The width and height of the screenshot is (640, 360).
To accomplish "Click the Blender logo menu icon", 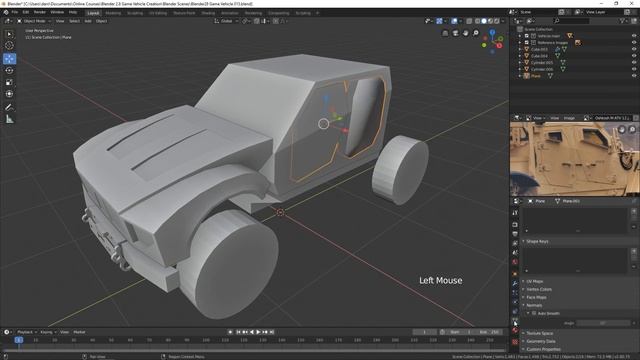I will [6, 13].
